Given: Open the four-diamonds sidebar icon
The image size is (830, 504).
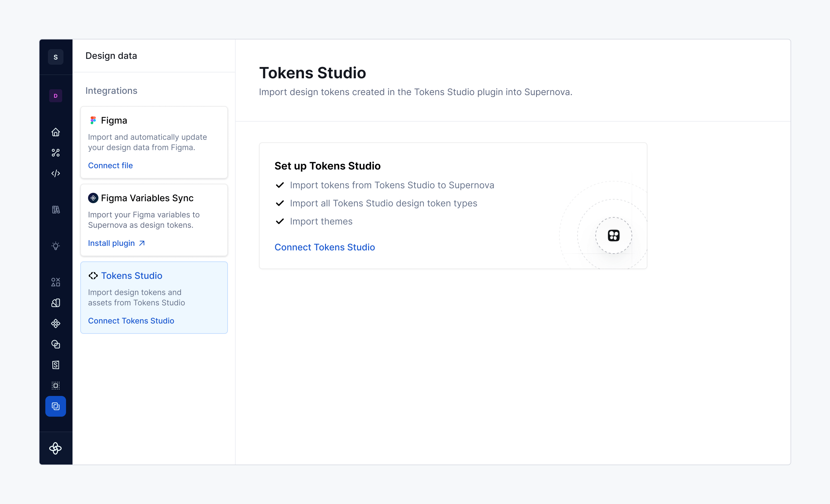Looking at the screenshot, I should tap(56, 323).
